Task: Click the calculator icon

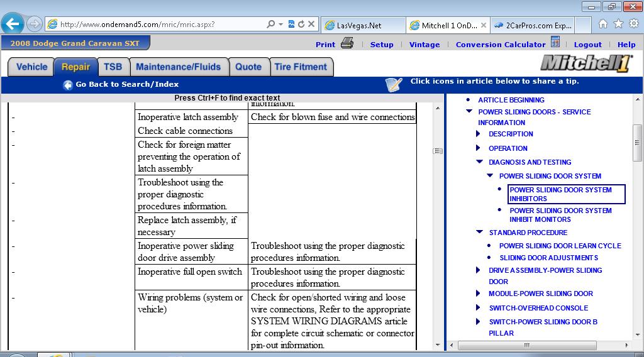Action: pos(555,42)
